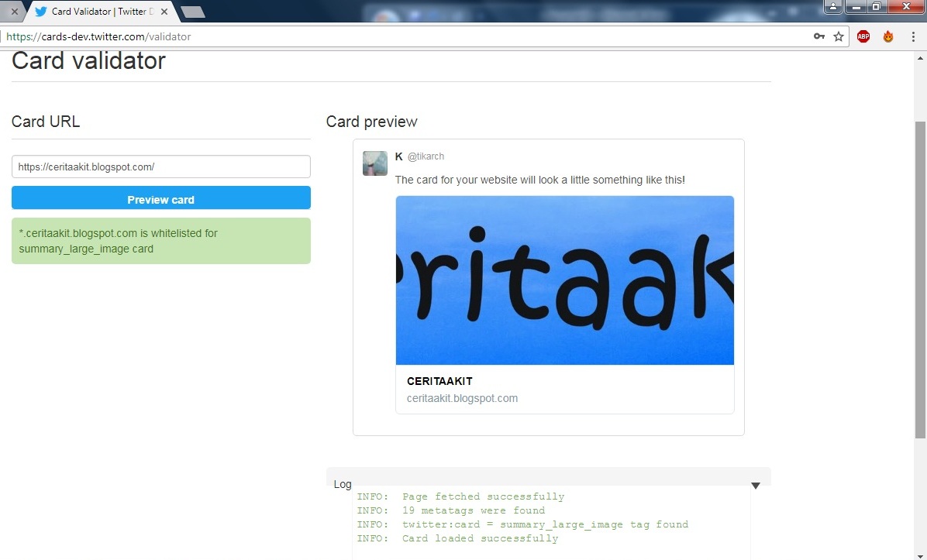The height and width of the screenshot is (560, 927).
Task: Click the tweet text about card look
Action: tap(539, 180)
